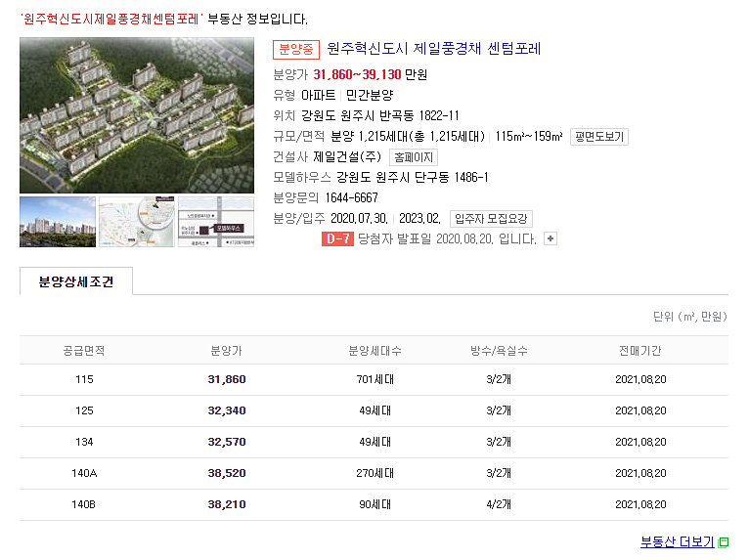
Task: Click the 31,860 price in the table
Action: (x=227, y=379)
